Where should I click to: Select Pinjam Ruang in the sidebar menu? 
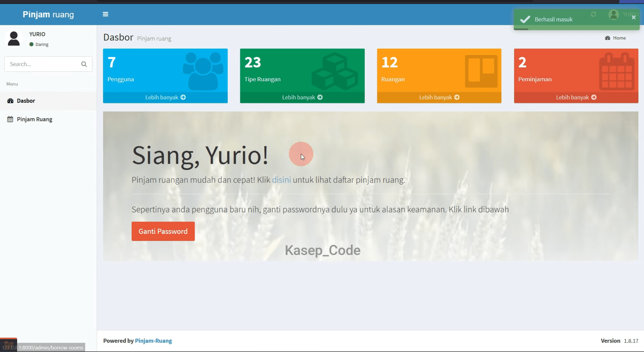(x=48, y=119)
